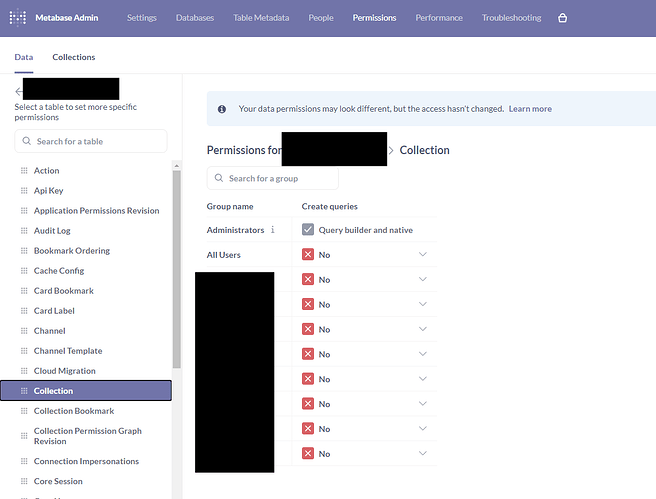Select Collection Permission Graph Revision table

coord(86,436)
